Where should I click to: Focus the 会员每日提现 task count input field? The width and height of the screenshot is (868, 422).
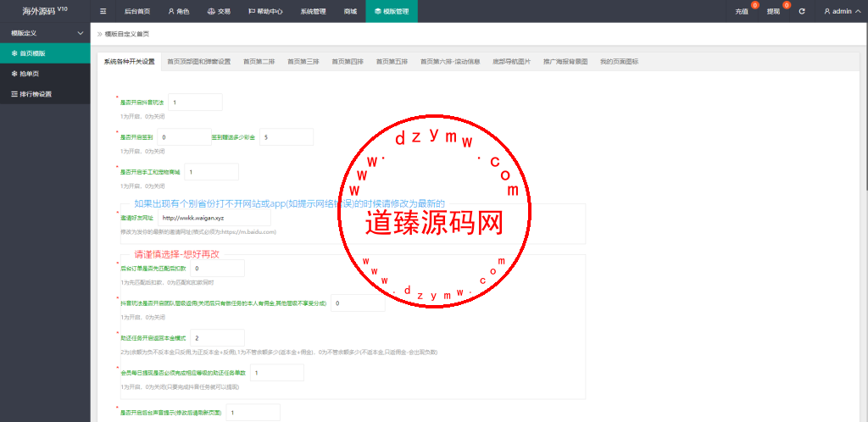[x=277, y=373]
